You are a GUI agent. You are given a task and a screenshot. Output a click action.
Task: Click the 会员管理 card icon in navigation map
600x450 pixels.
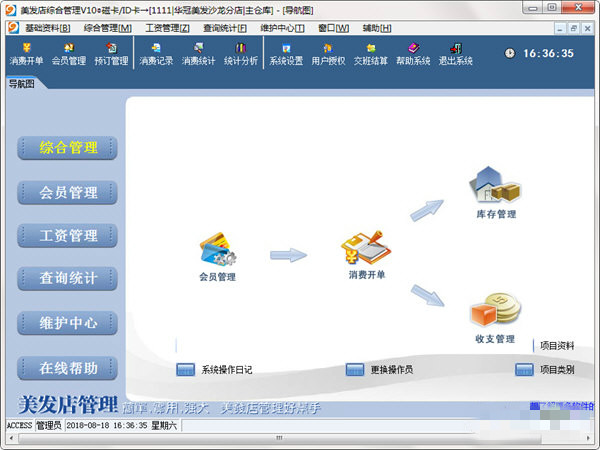pyautogui.click(x=218, y=249)
